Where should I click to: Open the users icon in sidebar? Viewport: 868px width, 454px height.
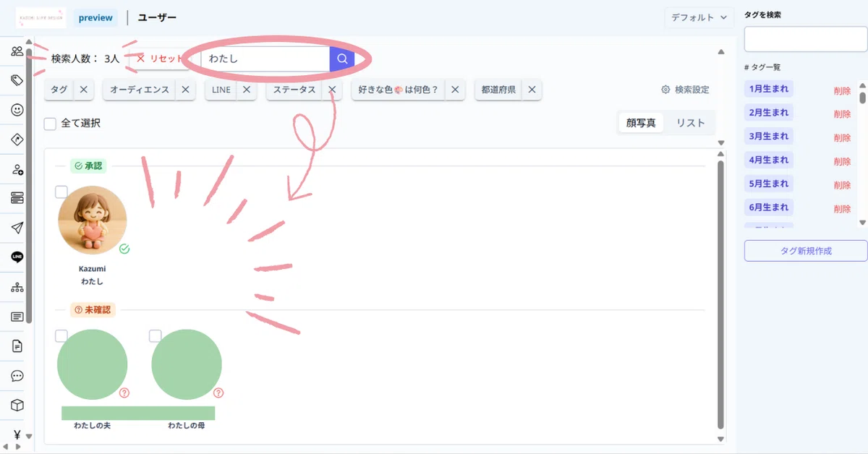tap(17, 51)
